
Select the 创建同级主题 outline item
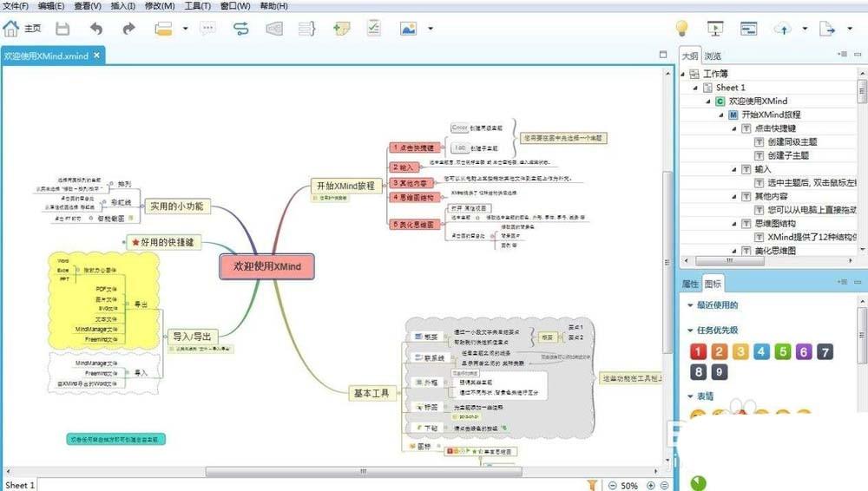[792, 141]
